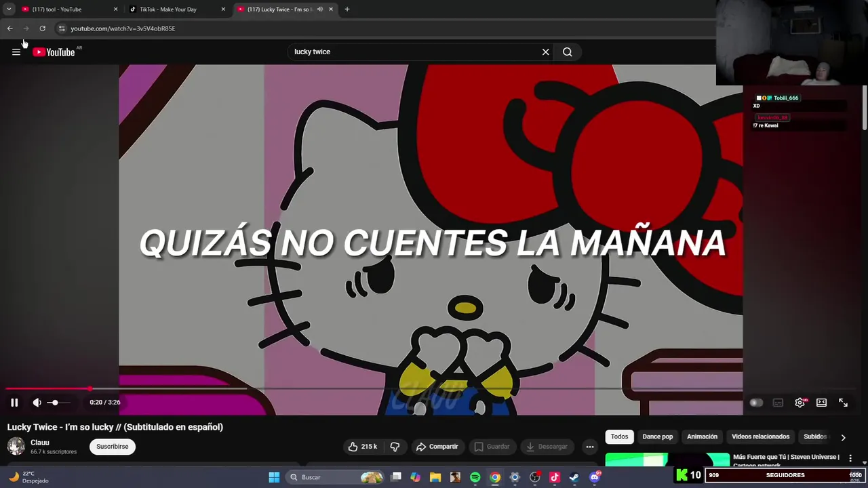This screenshot has width=868, height=488.
Task: Save video with the Guardar button
Action: (492, 447)
